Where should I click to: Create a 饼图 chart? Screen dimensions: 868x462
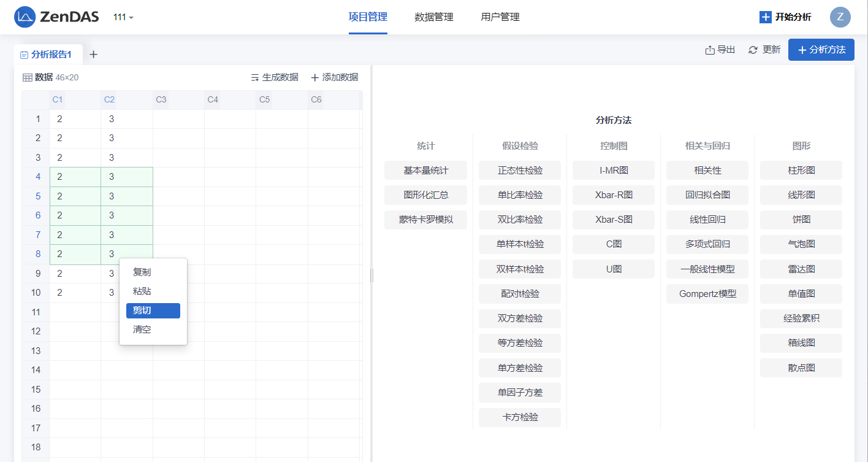[801, 220]
